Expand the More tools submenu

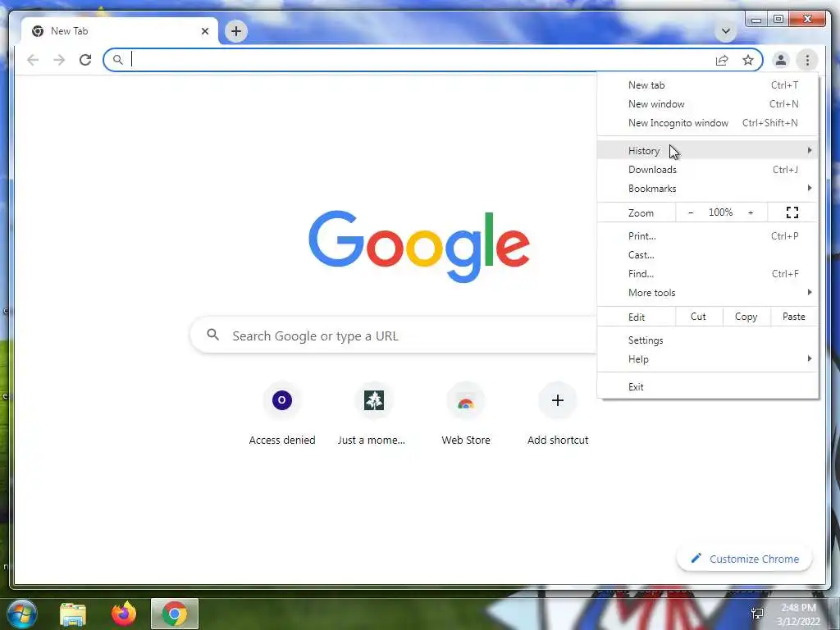point(708,293)
